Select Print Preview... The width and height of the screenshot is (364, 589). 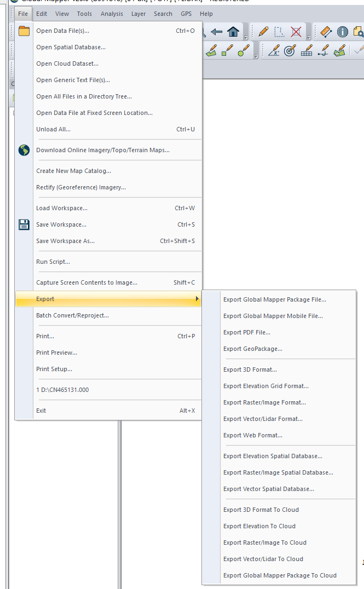(108, 353)
